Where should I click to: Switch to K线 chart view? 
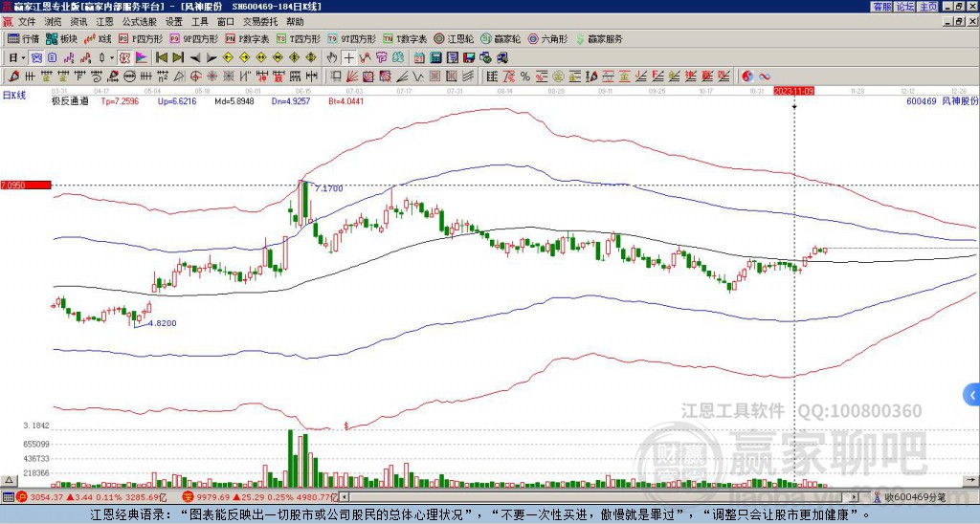pos(99,38)
